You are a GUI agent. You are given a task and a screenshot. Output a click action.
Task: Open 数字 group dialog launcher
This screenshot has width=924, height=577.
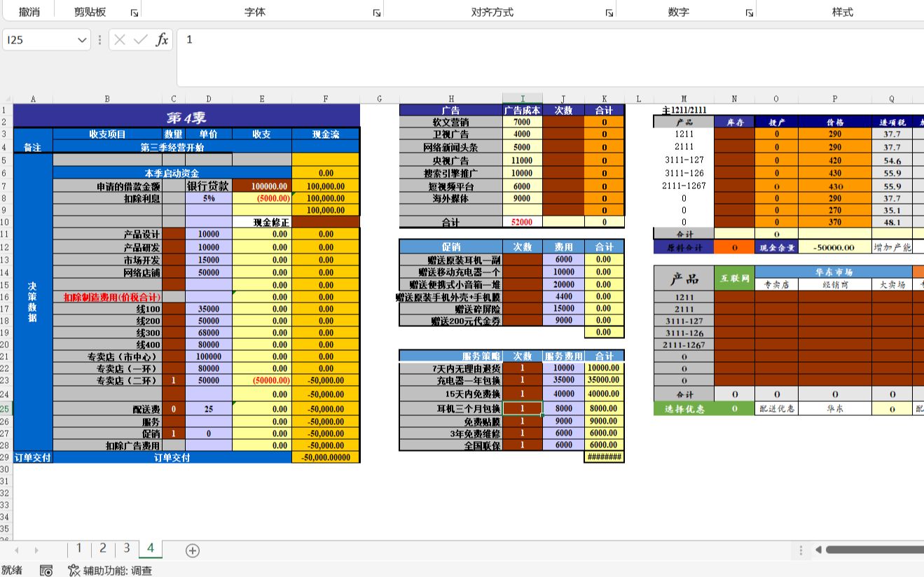(x=749, y=13)
